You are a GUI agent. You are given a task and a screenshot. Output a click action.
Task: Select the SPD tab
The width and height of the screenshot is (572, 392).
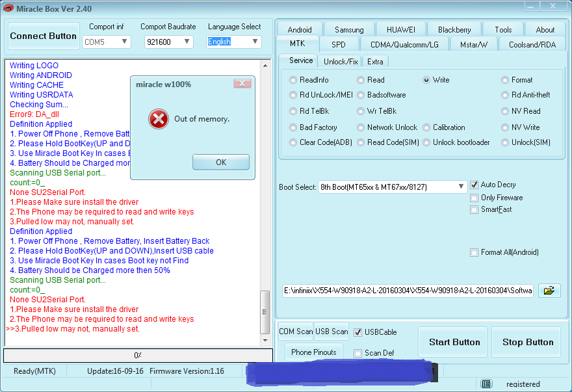(x=339, y=44)
